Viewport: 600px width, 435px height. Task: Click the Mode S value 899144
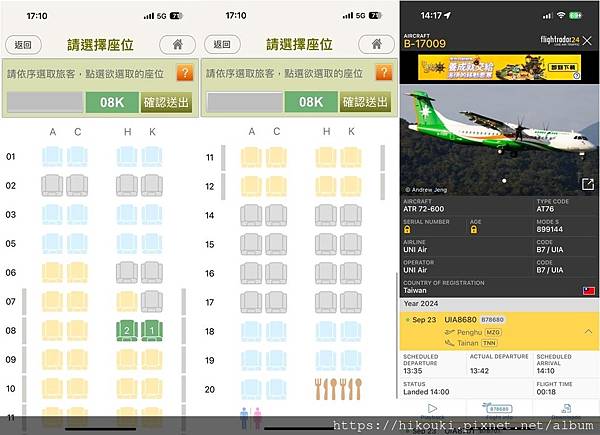coord(549,229)
